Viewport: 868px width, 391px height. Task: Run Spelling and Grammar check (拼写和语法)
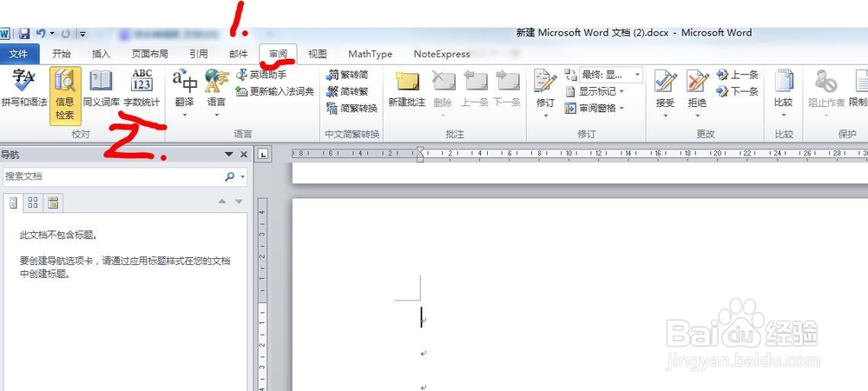coord(23,88)
